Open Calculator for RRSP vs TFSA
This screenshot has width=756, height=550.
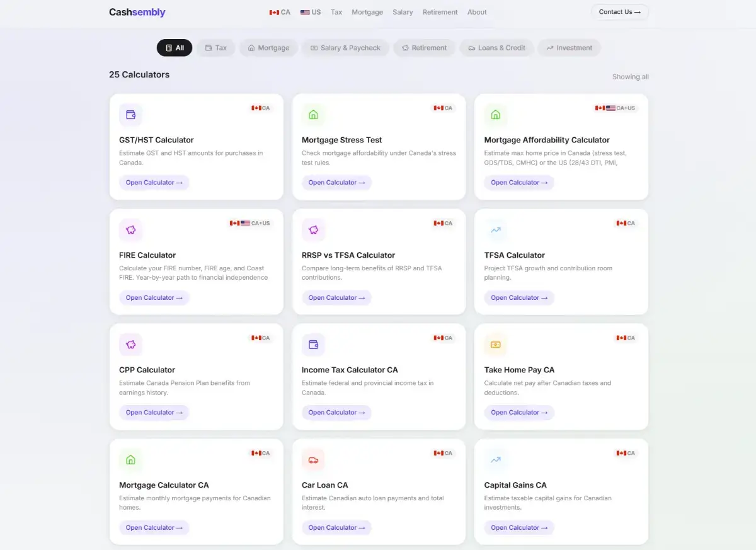[336, 297]
